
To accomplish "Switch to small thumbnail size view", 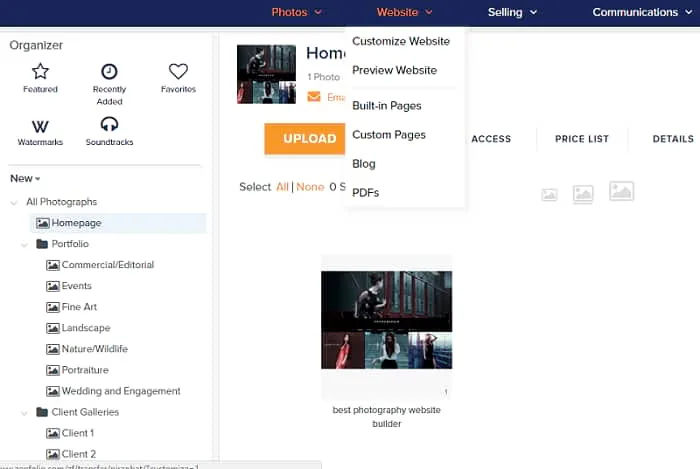I will point(549,195).
